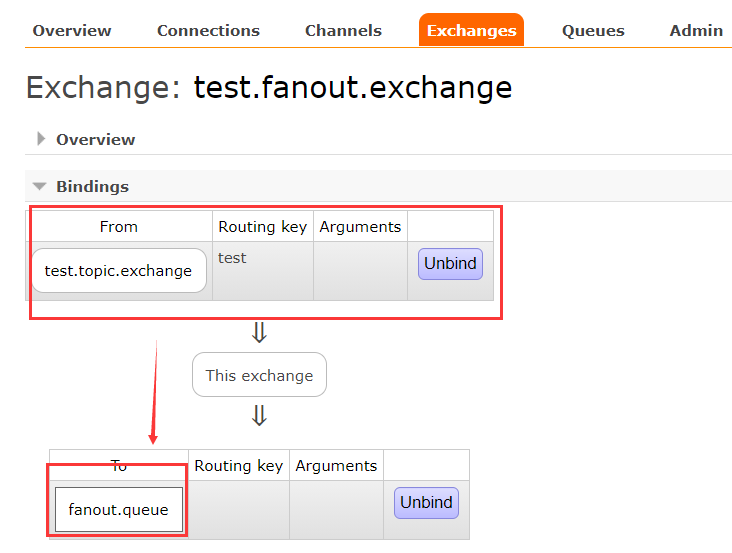Expand the Overview section triangle

(41, 139)
